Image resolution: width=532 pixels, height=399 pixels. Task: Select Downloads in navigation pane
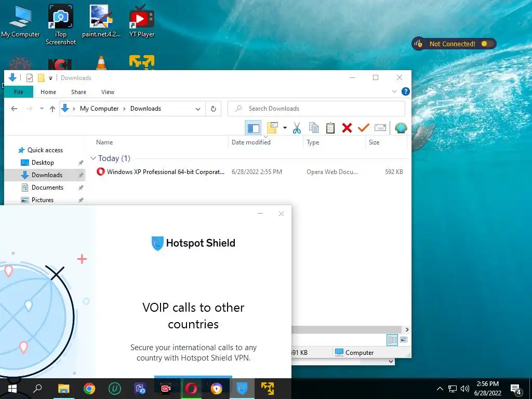pos(47,175)
